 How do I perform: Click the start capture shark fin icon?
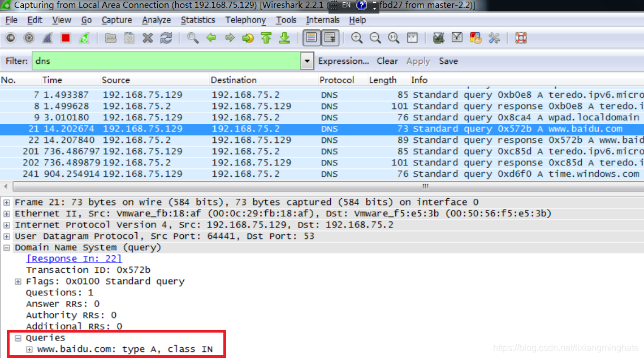pos(47,38)
